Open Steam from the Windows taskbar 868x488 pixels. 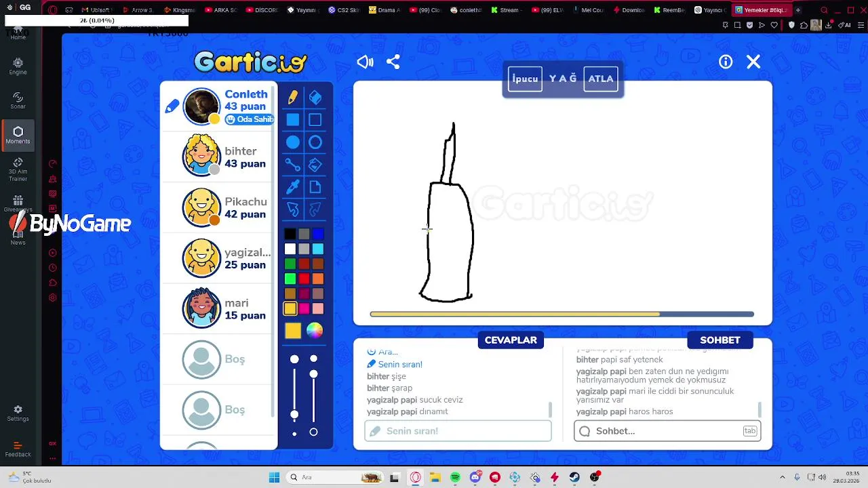(x=574, y=477)
